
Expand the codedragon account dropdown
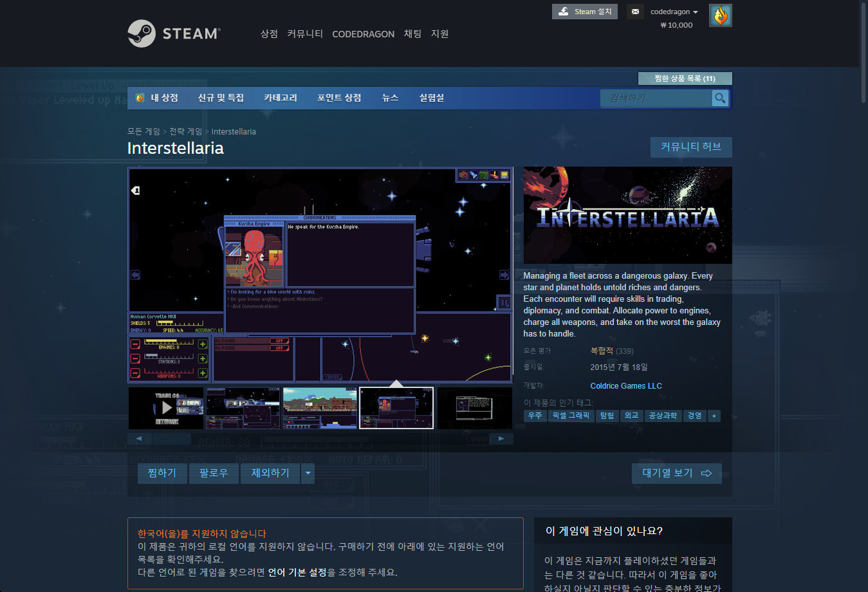point(674,12)
